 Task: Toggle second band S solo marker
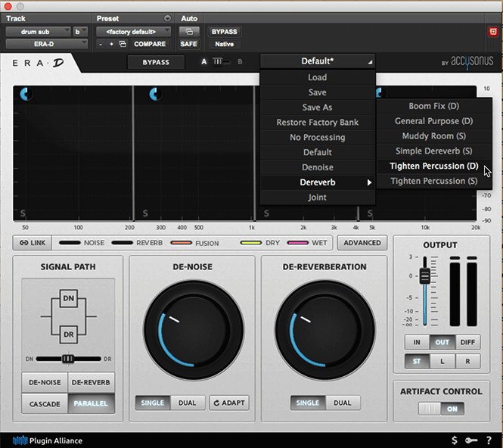pos(145,213)
